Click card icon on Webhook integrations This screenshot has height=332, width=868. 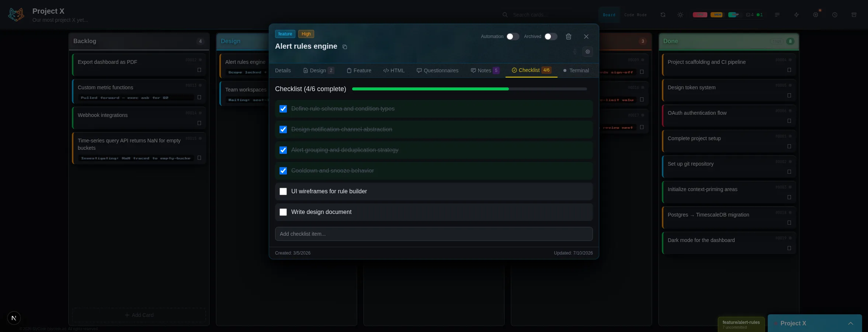point(199,123)
